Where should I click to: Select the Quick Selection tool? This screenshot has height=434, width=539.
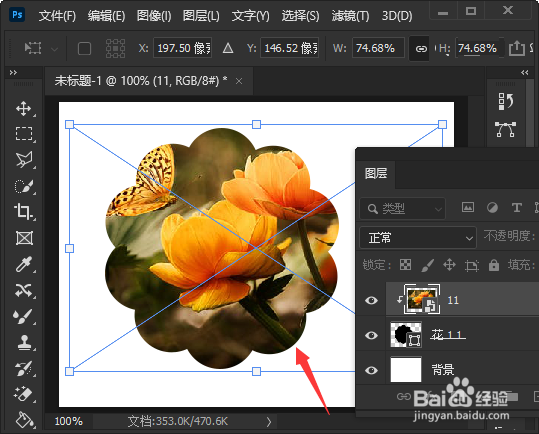tap(24, 186)
